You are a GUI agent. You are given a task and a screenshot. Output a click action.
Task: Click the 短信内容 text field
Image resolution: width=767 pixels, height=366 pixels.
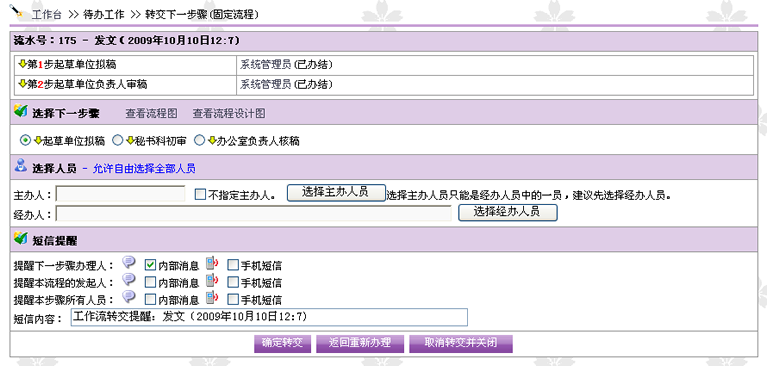coord(269,317)
